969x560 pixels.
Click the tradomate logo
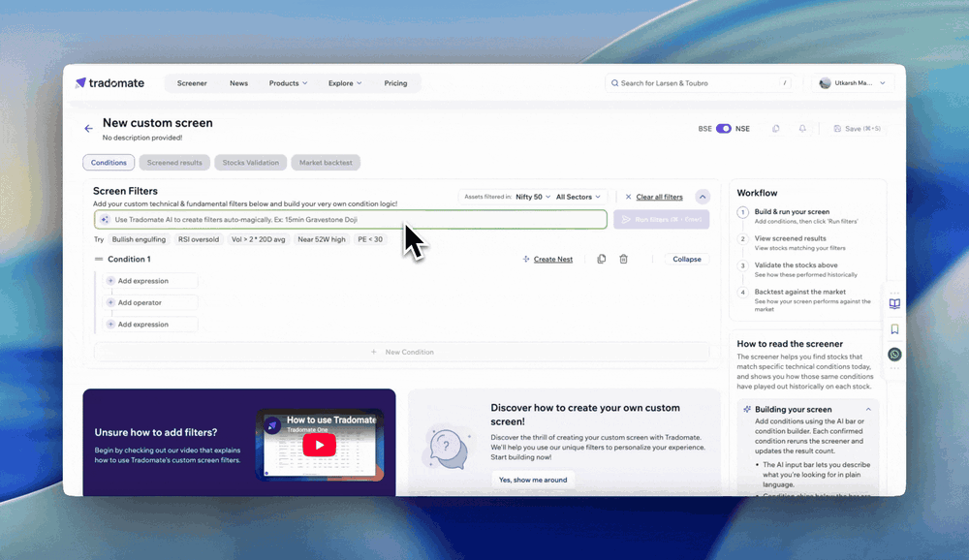(110, 82)
